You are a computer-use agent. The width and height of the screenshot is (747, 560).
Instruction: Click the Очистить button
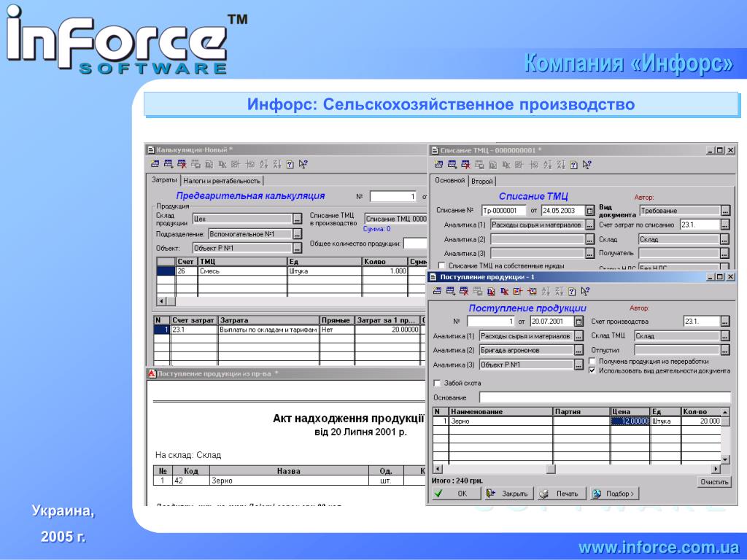(x=714, y=482)
